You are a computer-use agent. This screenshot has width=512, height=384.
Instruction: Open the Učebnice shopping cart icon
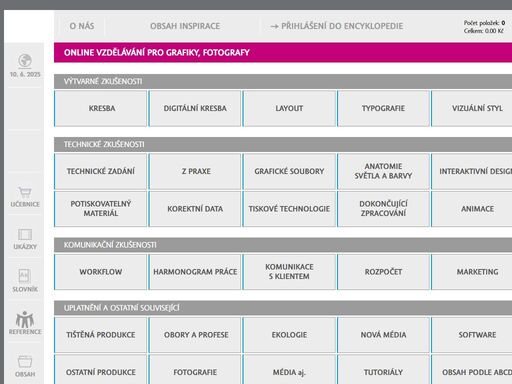pyautogui.click(x=25, y=192)
